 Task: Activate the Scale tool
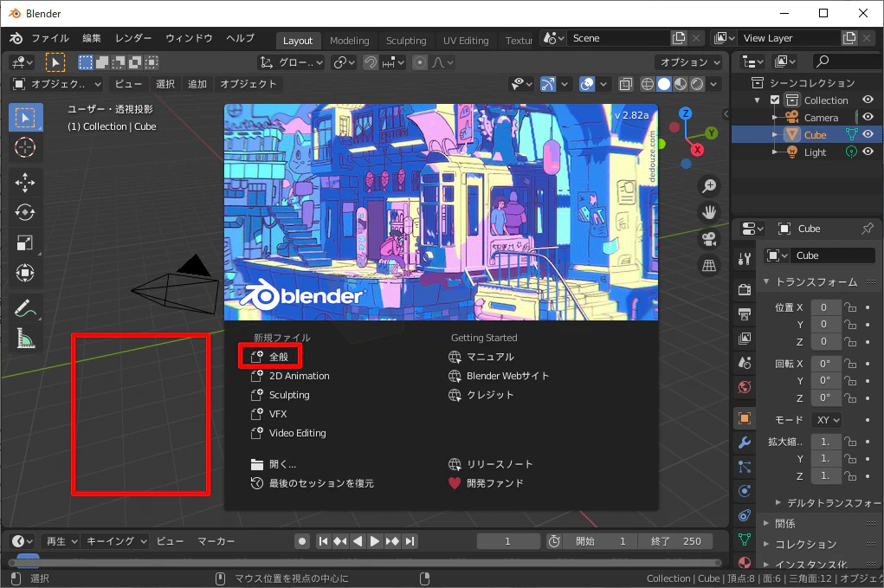point(25,243)
